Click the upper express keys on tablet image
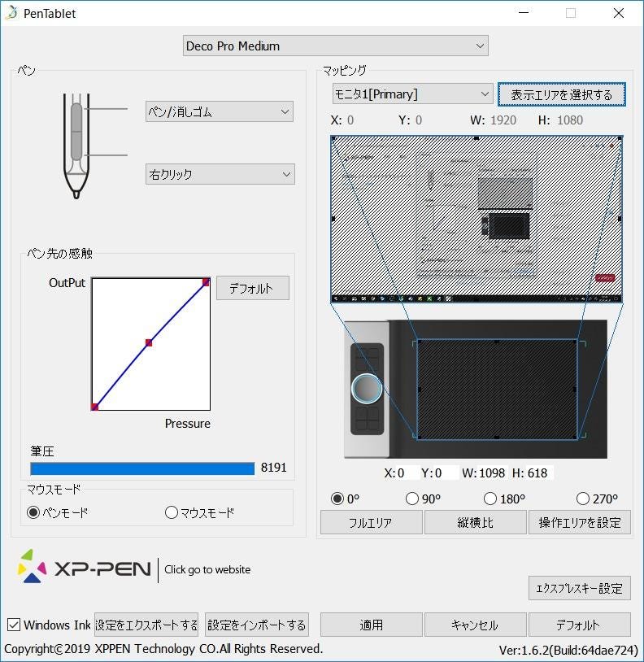 click(x=367, y=358)
